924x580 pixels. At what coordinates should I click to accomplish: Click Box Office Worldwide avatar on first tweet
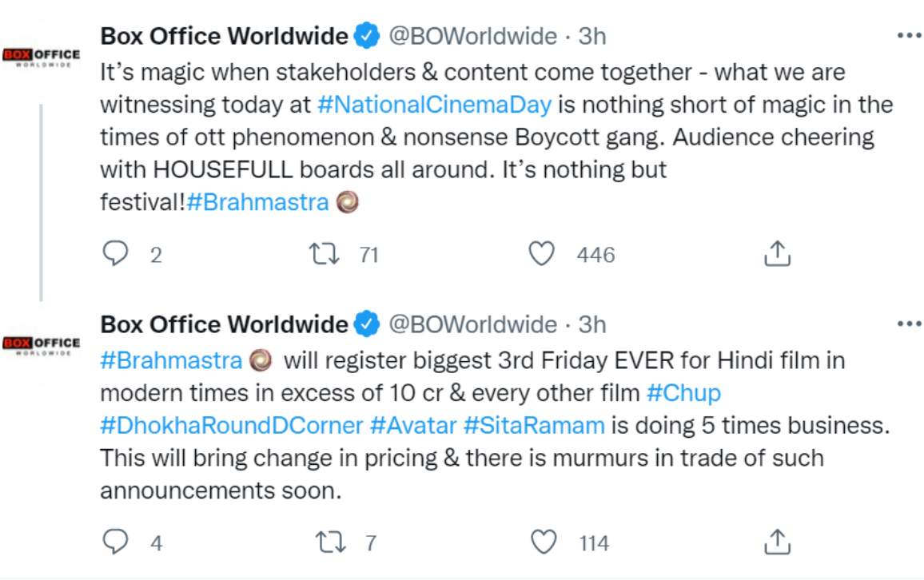(41, 55)
